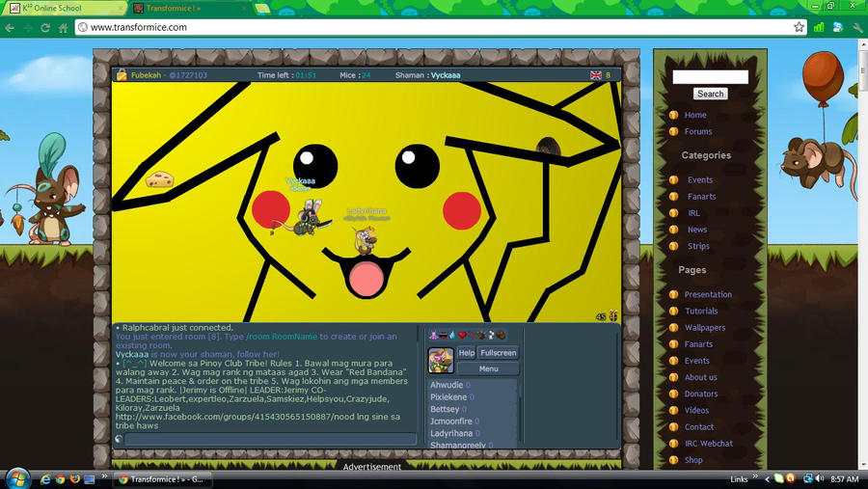This screenshot has height=489, width=868.
Task: Pick the laughing mouth emote icon
Action: [x=444, y=336]
